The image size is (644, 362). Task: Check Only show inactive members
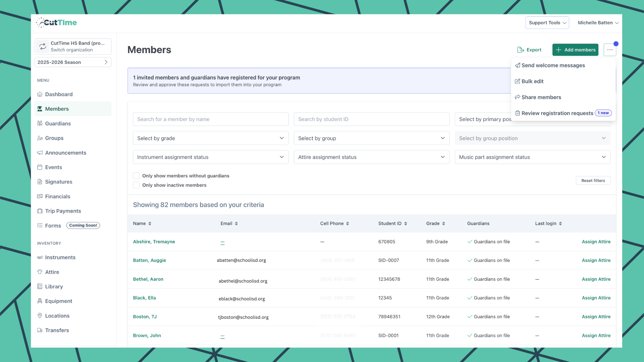(x=136, y=185)
